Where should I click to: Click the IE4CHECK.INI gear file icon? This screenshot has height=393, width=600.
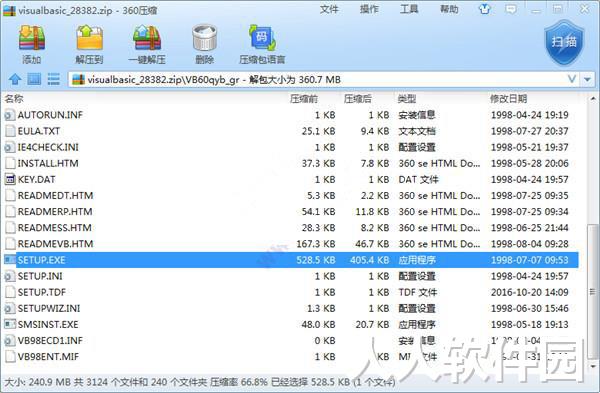[10, 147]
